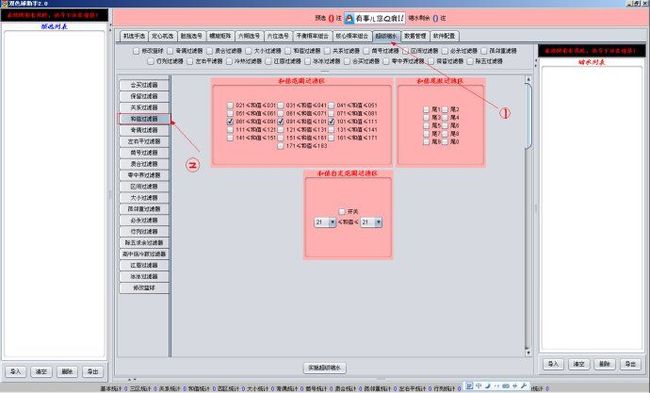Click the filter panel scrollbar up arrow

(x=528, y=79)
